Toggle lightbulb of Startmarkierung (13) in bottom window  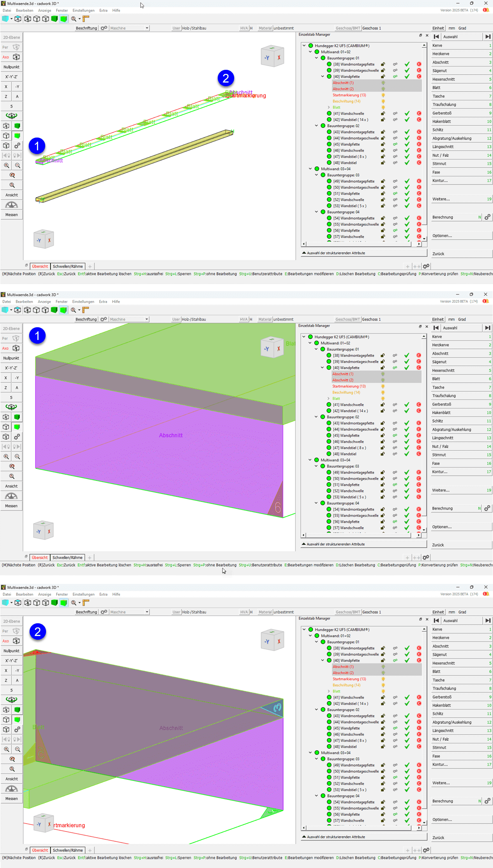tap(383, 679)
